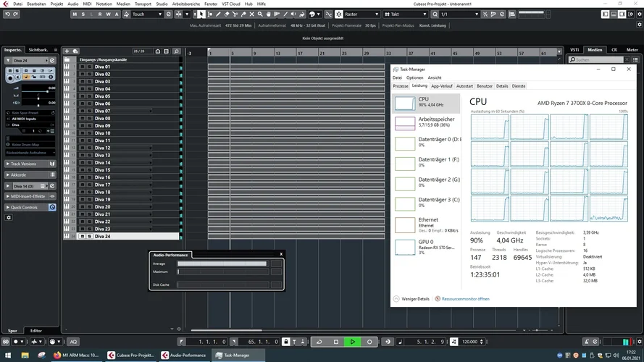Viewport: 644px width, 362px height.
Task: Click the Record button in the transport bar
Action: (x=369, y=342)
